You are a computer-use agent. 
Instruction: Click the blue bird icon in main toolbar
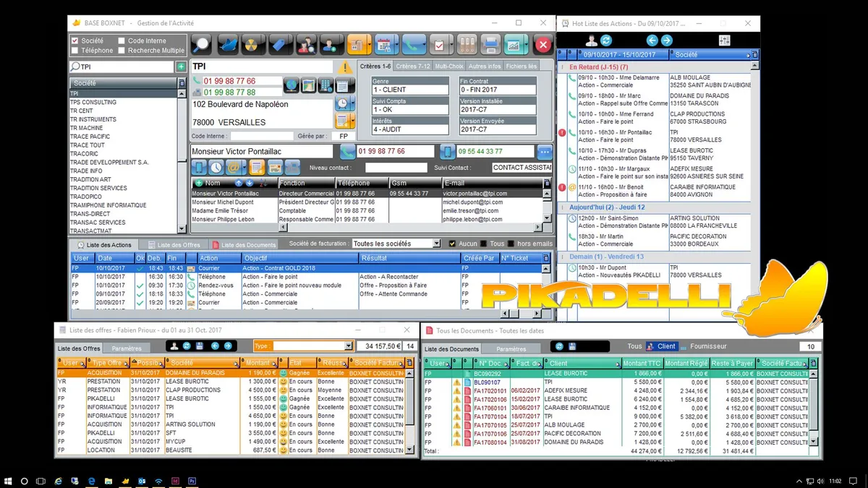pos(228,44)
